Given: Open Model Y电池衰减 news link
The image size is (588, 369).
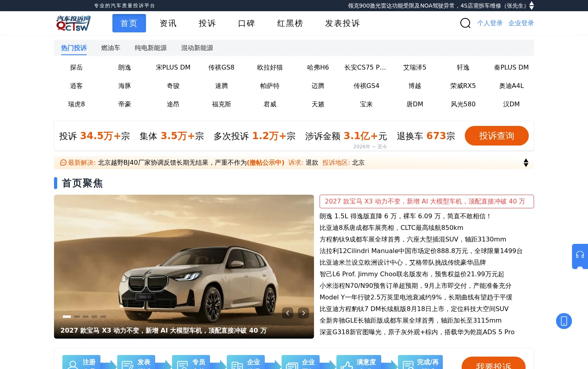Looking at the screenshot, I should (416, 297).
